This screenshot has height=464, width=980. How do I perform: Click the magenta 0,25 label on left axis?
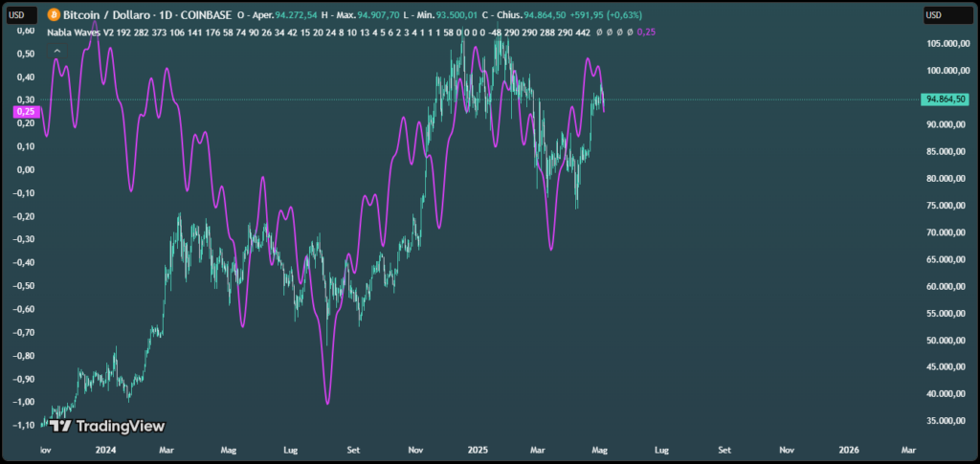pyautogui.click(x=26, y=112)
